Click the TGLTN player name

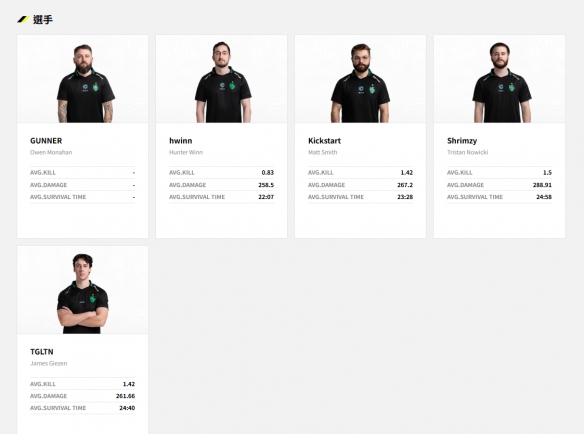coord(42,352)
